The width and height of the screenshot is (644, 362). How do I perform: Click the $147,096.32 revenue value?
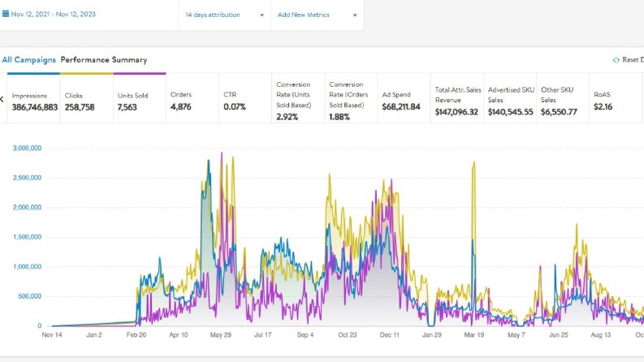click(x=456, y=112)
